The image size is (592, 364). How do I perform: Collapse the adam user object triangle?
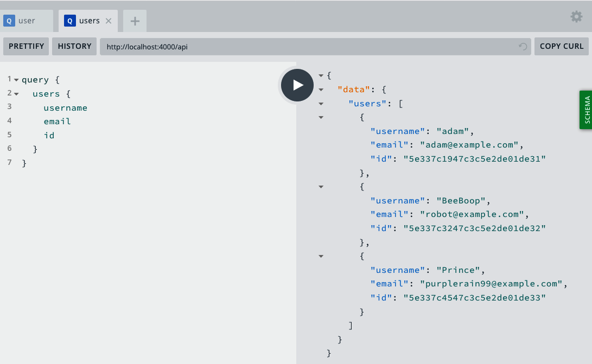pos(321,118)
